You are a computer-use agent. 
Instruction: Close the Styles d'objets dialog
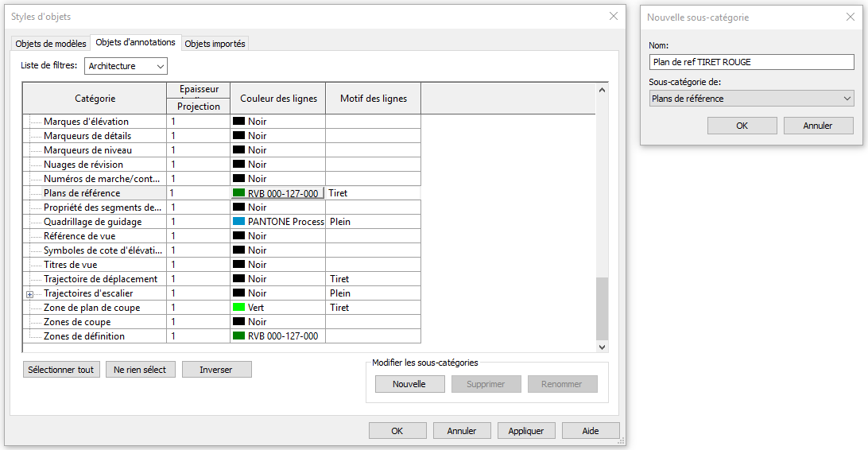[x=613, y=16]
